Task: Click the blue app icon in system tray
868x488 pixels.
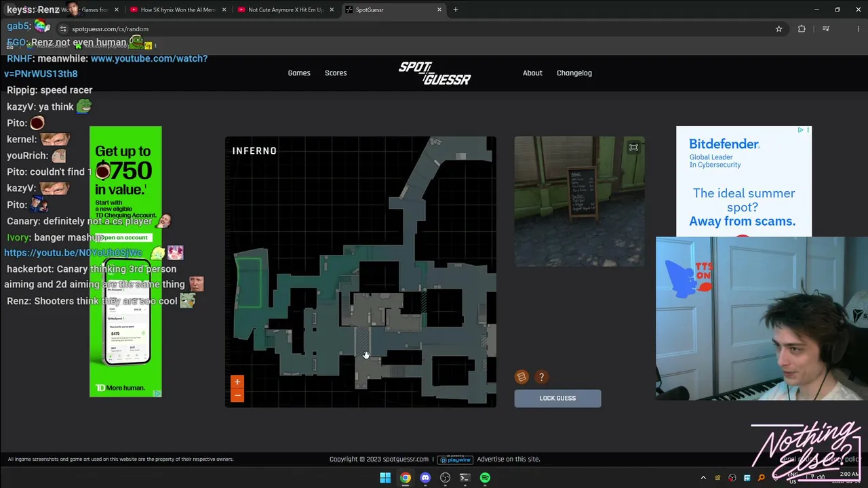Action: tap(747, 478)
